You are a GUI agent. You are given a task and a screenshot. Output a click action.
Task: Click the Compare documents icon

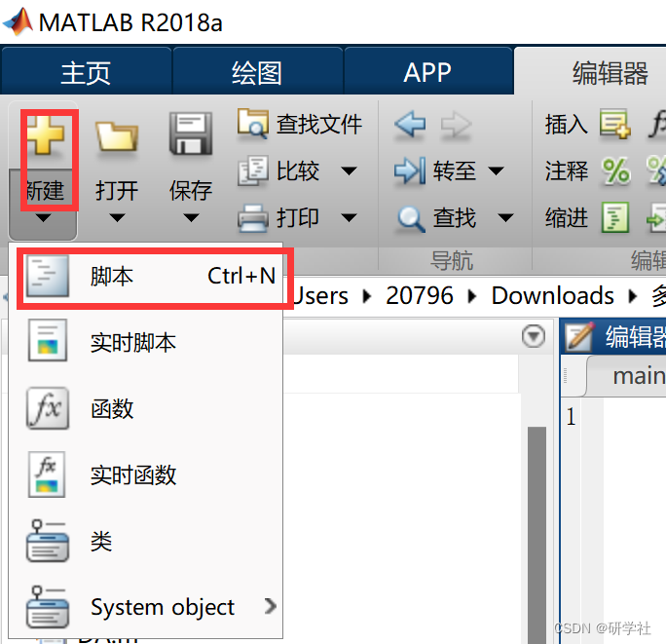click(x=253, y=170)
